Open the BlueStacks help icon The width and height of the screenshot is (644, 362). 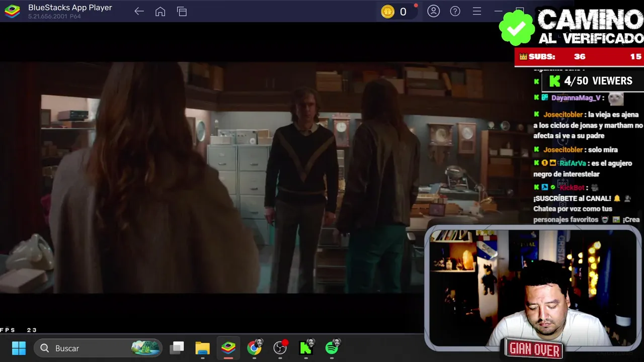pyautogui.click(x=455, y=11)
